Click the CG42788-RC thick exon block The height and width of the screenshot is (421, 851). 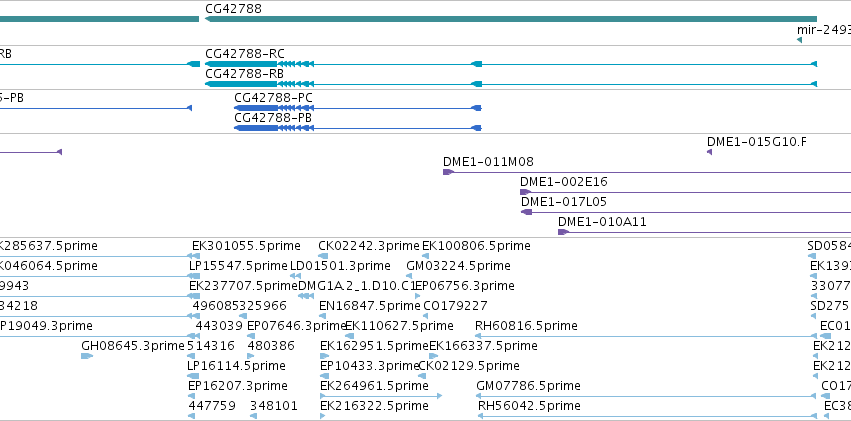pyautogui.click(x=241, y=64)
